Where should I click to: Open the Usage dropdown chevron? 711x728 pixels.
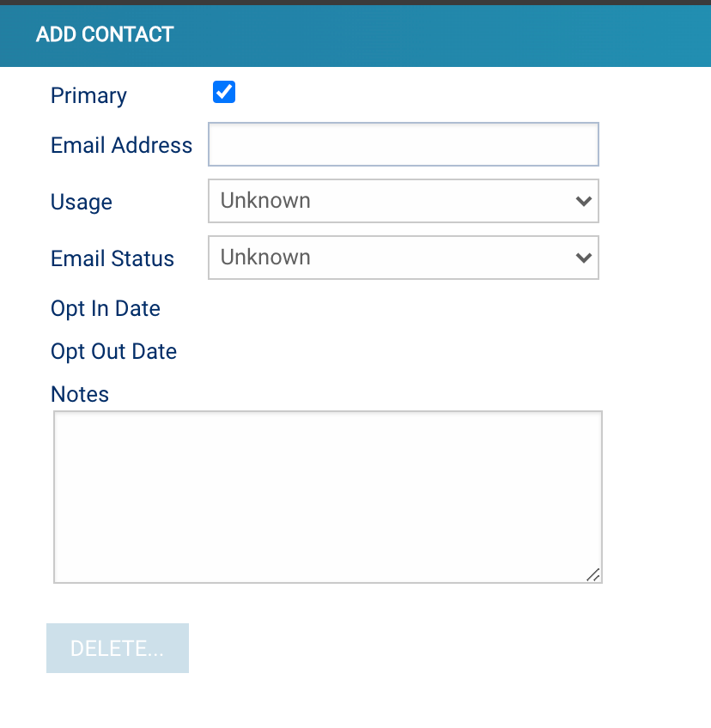pos(584,201)
